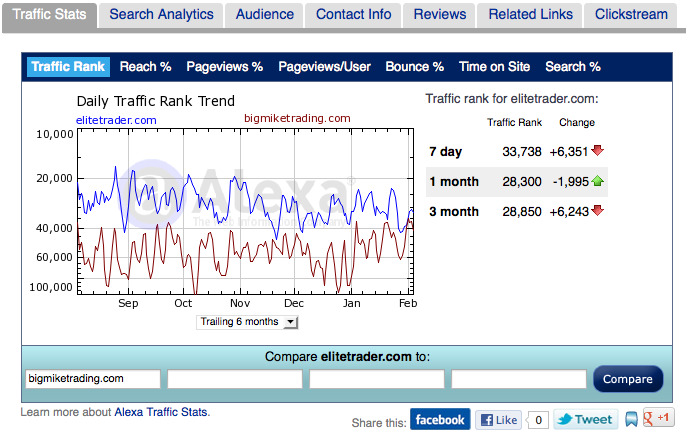
Task: Click the 3 month row label
Action: [454, 212]
